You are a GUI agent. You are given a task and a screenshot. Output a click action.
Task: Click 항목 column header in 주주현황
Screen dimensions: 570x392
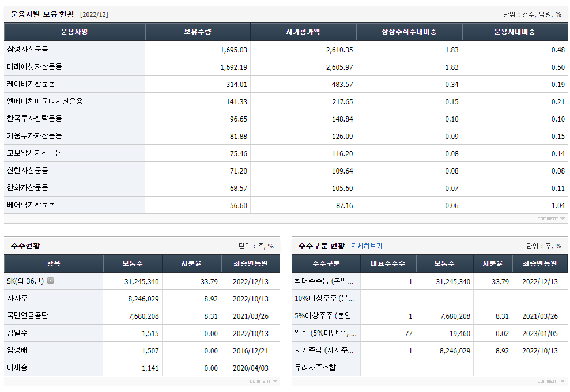(54, 263)
